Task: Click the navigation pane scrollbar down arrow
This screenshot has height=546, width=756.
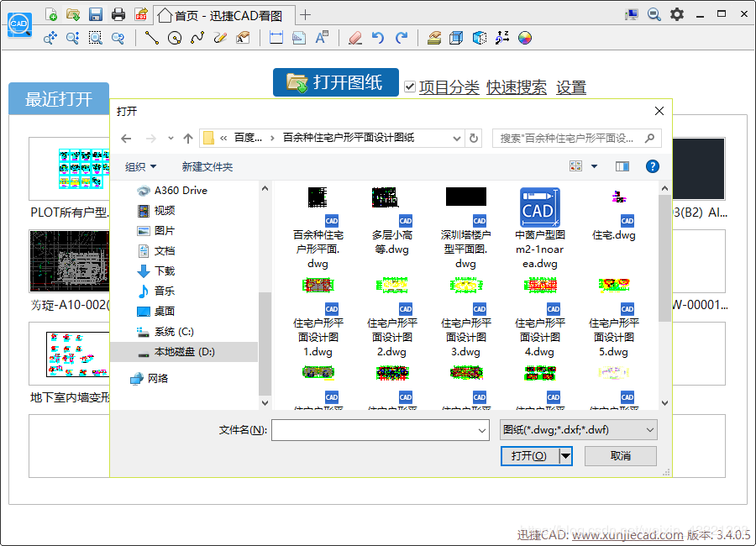Action: 265,402
